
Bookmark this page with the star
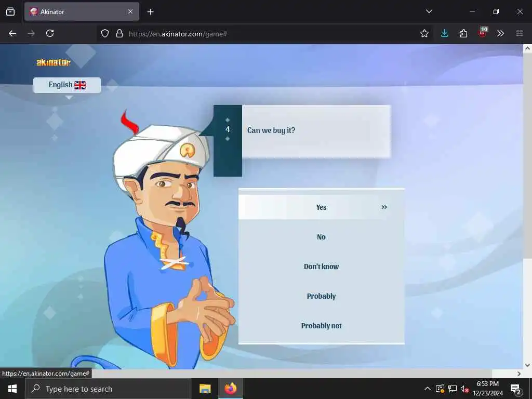tap(424, 33)
